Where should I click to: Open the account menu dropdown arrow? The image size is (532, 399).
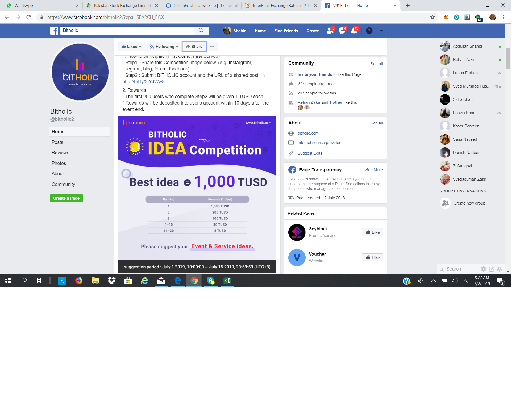point(381,31)
